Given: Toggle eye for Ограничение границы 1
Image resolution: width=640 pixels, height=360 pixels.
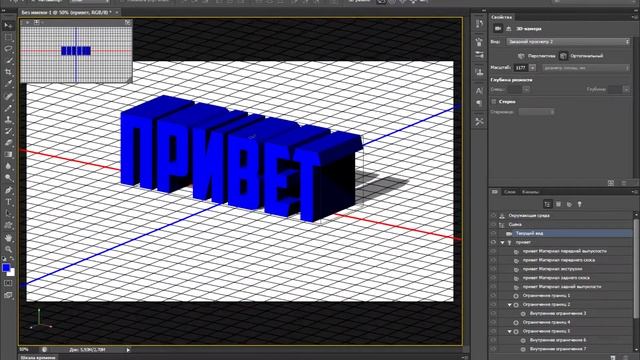Looking at the screenshot, I should click(x=493, y=296).
